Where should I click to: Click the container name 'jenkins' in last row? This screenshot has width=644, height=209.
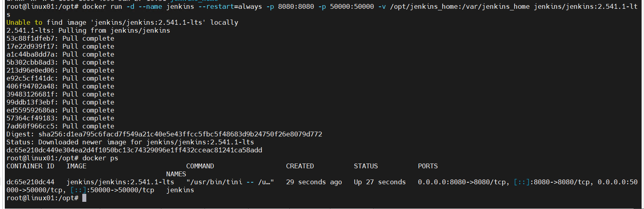coord(180,190)
